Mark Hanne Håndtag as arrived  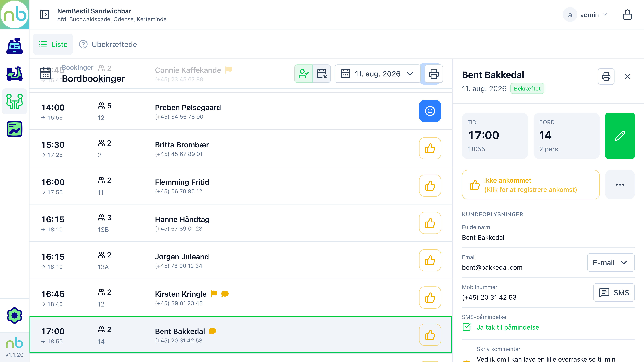430,223
